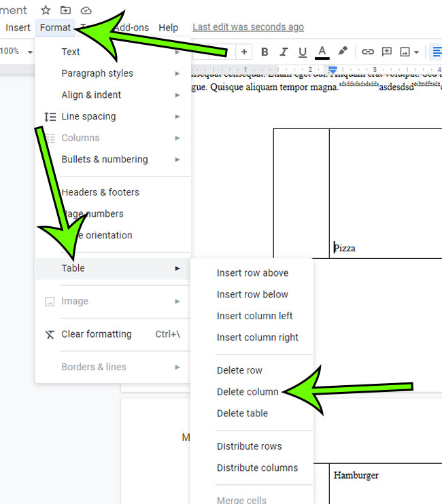442x504 pixels.
Task: Add a comment with the comment icon
Action: [x=386, y=52]
